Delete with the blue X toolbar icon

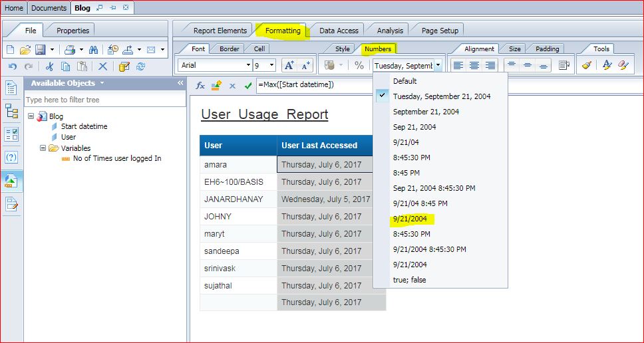(x=102, y=66)
